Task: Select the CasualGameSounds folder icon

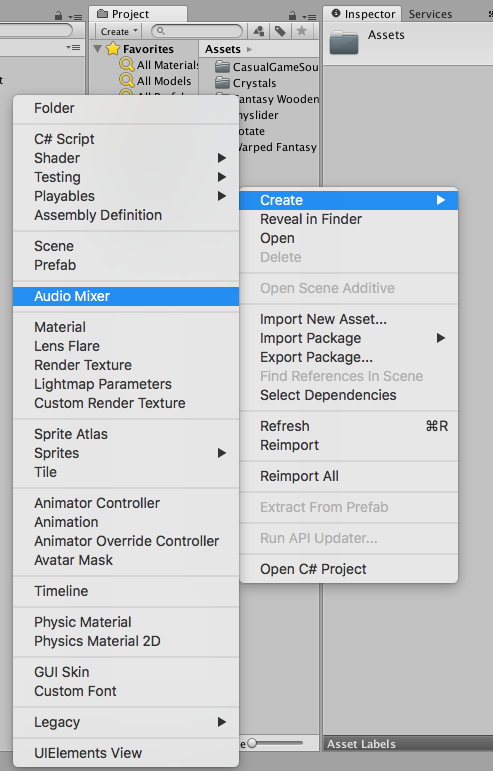Action: click(x=223, y=66)
